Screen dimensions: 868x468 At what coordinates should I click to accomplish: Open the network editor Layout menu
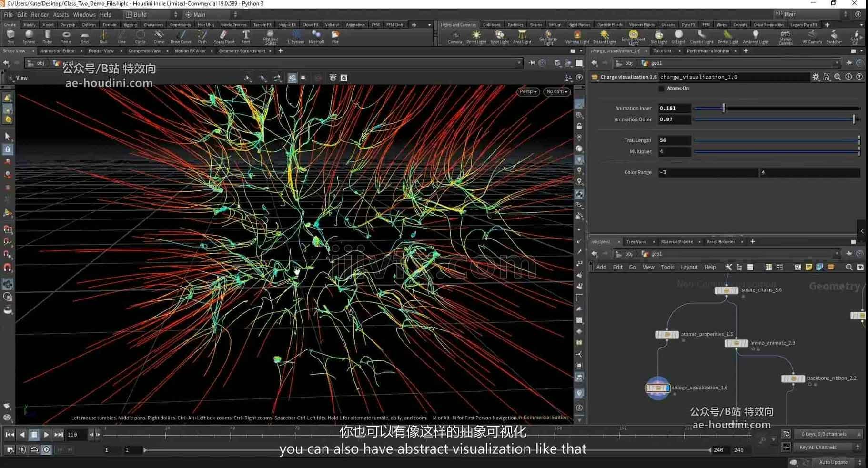(x=689, y=267)
